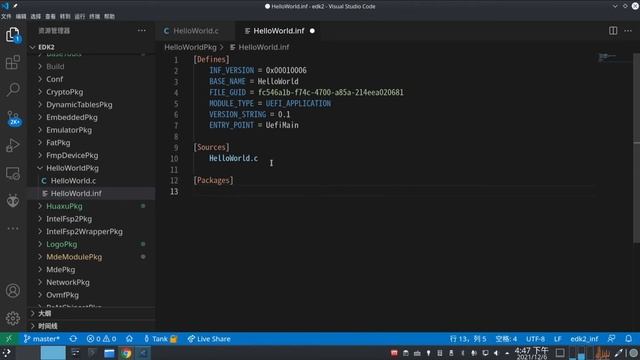This screenshot has width=640, height=360.
Task: Open Chrome from the taskbar
Action: pyautogui.click(x=126, y=353)
